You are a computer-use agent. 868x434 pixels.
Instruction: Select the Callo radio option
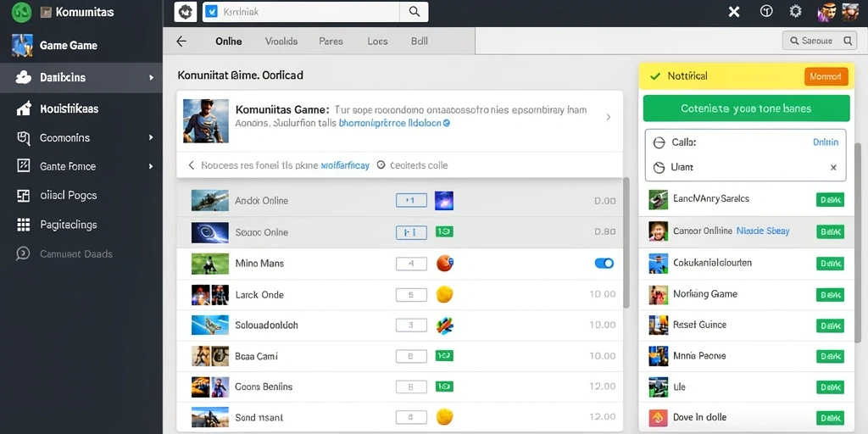pos(659,142)
